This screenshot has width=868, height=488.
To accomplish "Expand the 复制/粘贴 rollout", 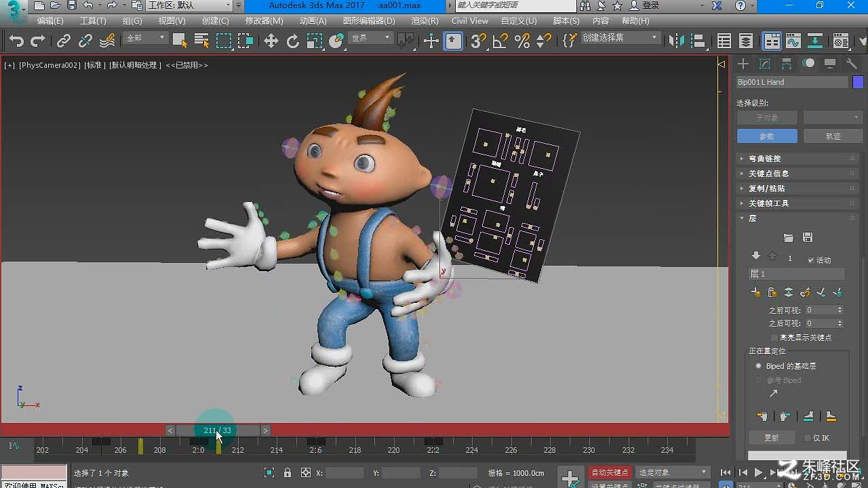I will [x=797, y=188].
